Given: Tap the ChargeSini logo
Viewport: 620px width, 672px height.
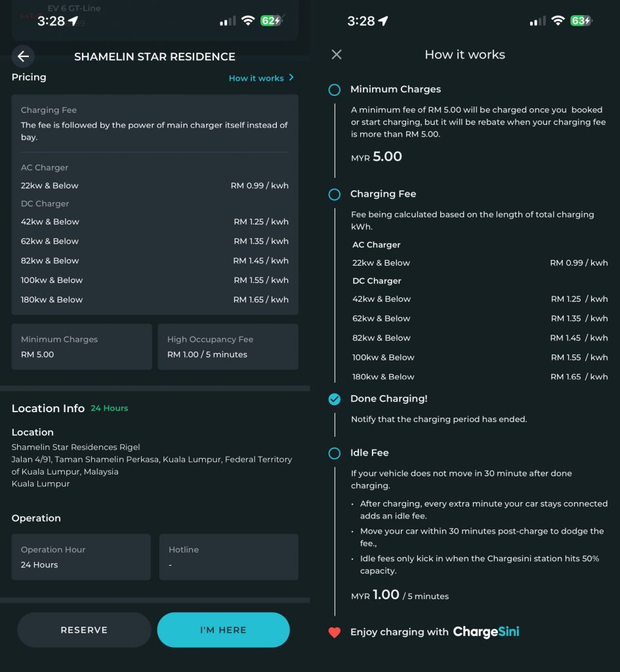Looking at the screenshot, I should tap(486, 632).
